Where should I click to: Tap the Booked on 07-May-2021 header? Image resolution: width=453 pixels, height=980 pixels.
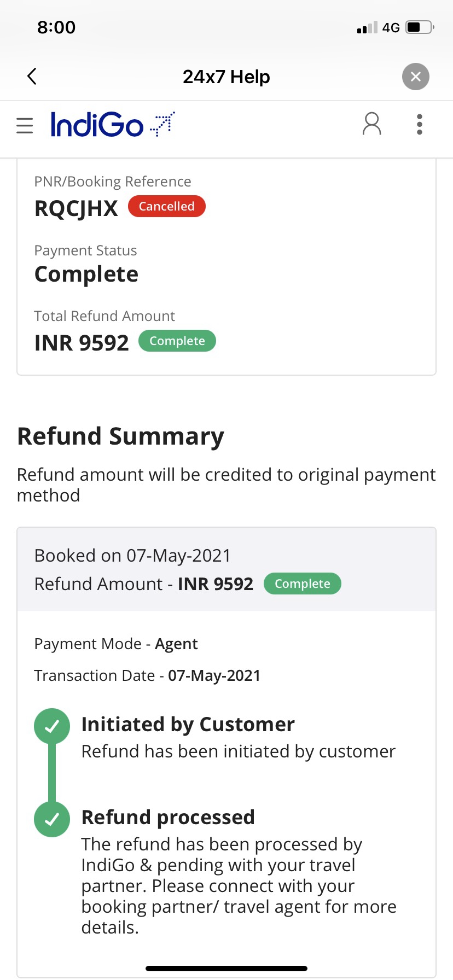point(132,556)
